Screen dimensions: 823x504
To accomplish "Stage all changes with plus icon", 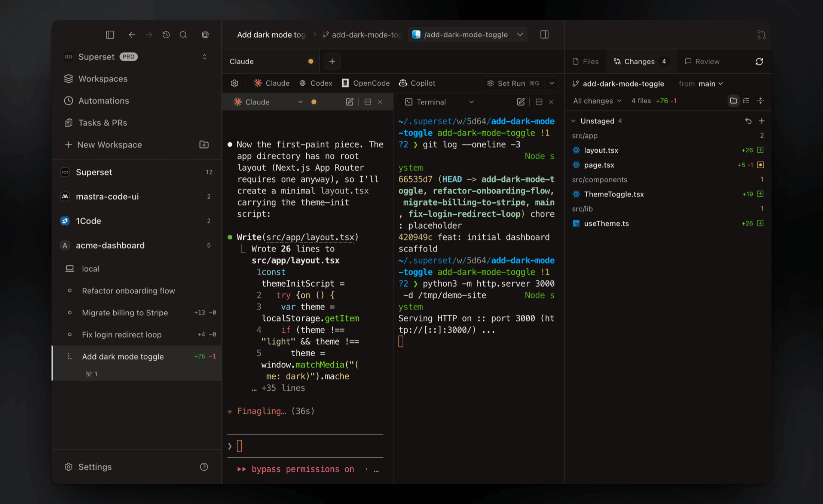I will pos(762,121).
